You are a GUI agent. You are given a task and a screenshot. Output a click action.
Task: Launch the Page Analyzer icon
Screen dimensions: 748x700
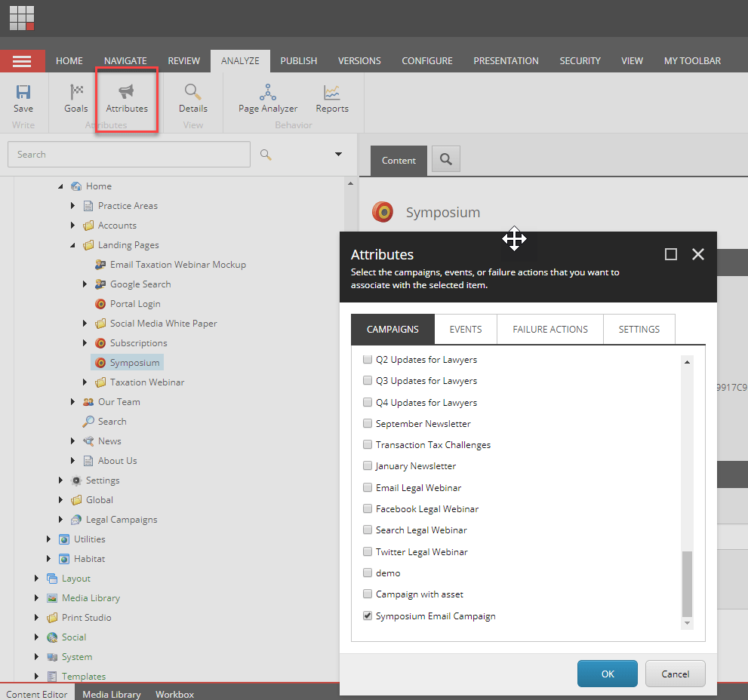pyautogui.click(x=268, y=91)
